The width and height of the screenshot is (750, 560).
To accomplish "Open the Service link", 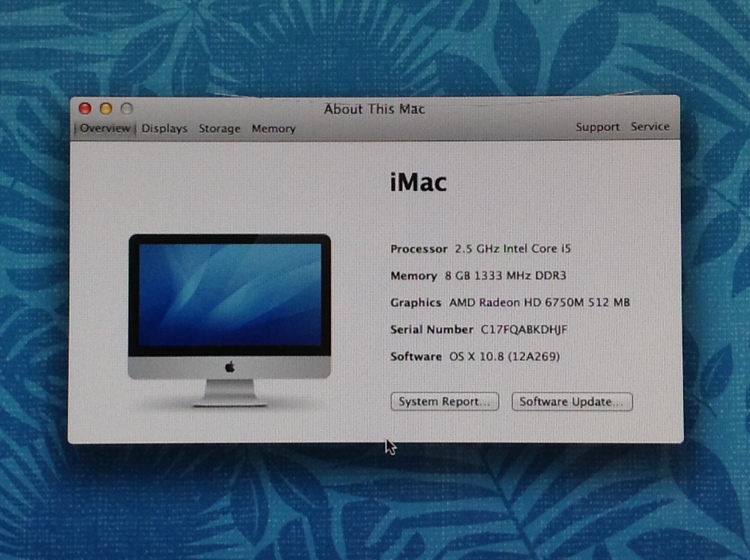I will point(650,127).
